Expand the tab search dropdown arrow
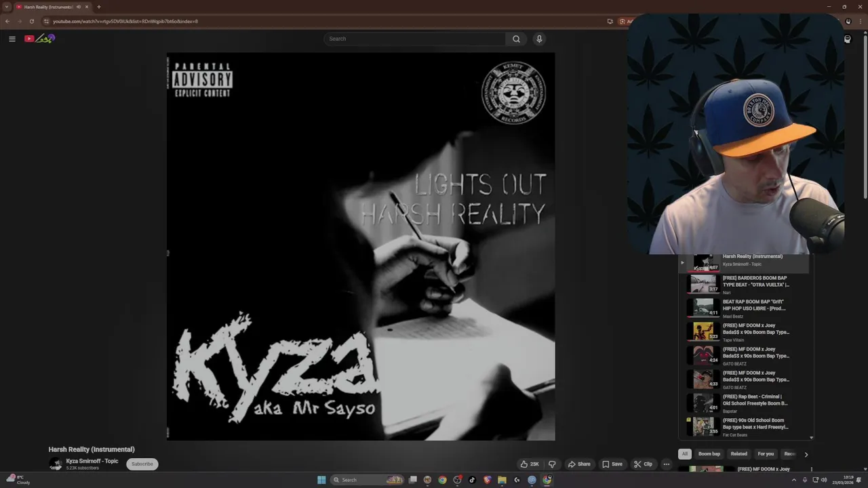Image resolution: width=868 pixels, height=488 pixels. coord(6,7)
